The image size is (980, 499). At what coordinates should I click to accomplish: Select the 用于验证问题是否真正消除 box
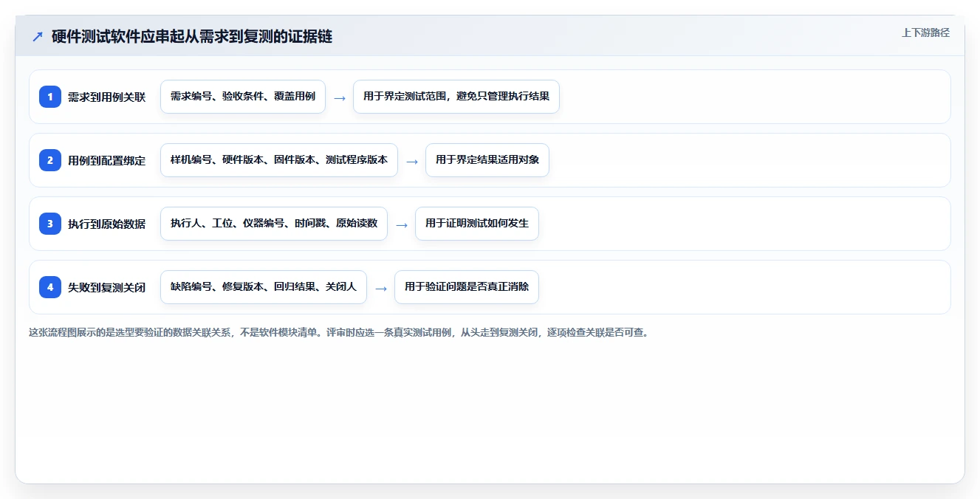point(467,287)
